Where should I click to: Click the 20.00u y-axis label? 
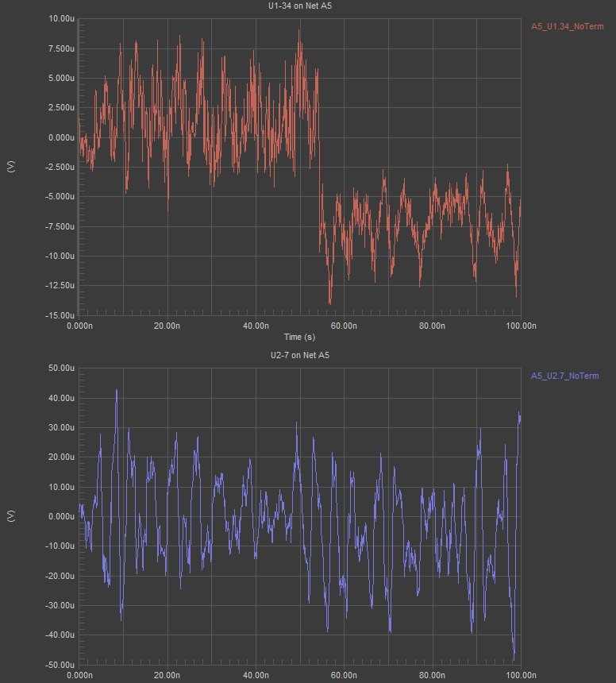coord(61,457)
